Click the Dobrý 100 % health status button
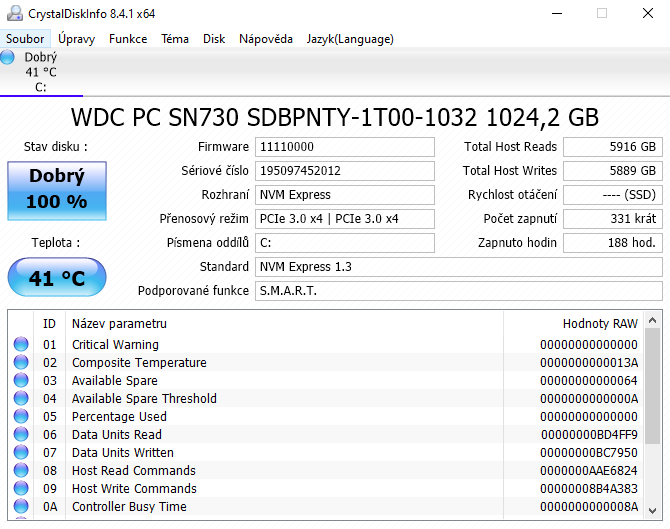The width and height of the screenshot is (670, 529). (x=56, y=189)
